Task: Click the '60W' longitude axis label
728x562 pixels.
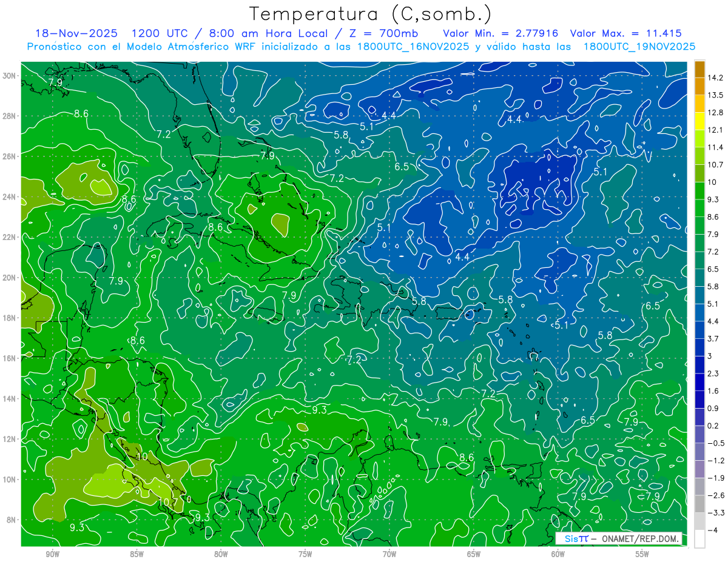Action: [558, 554]
